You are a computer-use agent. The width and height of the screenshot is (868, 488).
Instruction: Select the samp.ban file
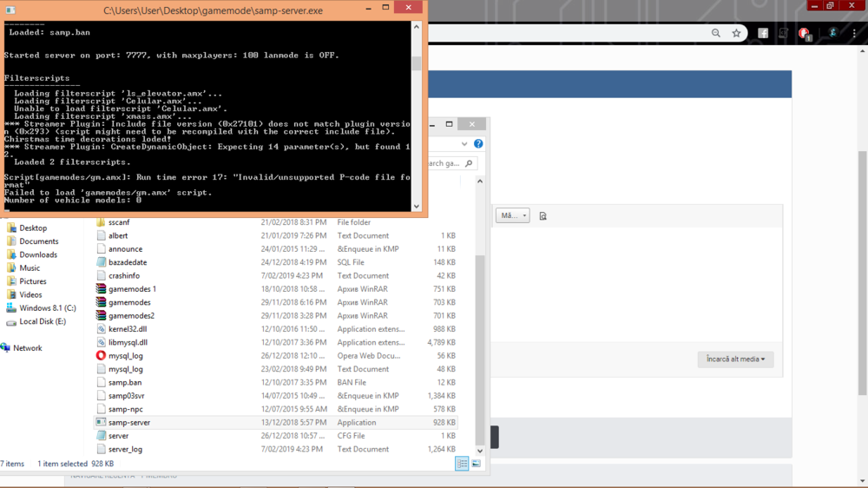[125, 382]
